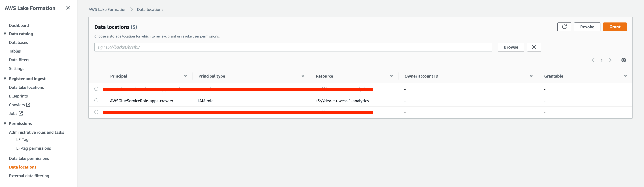The width and height of the screenshot is (644, 187).
Task: Click AWSGlueServiceRole-apps-crawler principal cell
Action: click(x=142, y=101)
